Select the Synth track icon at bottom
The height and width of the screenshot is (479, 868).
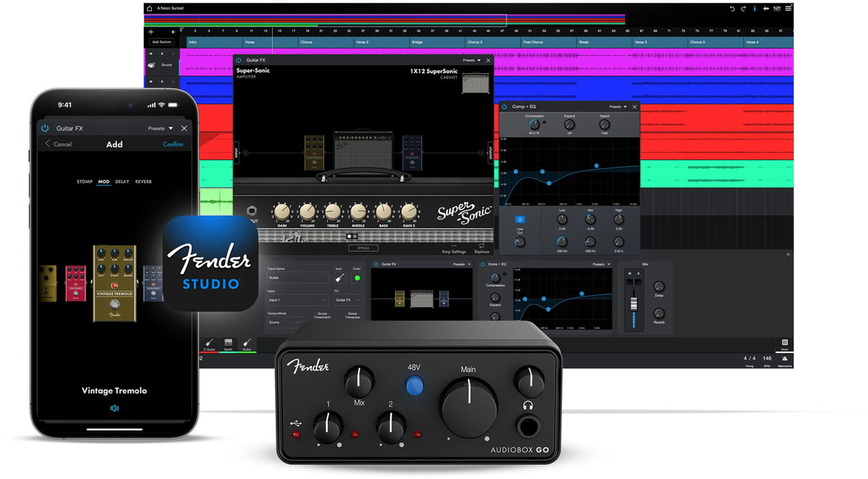click(228, 343)
